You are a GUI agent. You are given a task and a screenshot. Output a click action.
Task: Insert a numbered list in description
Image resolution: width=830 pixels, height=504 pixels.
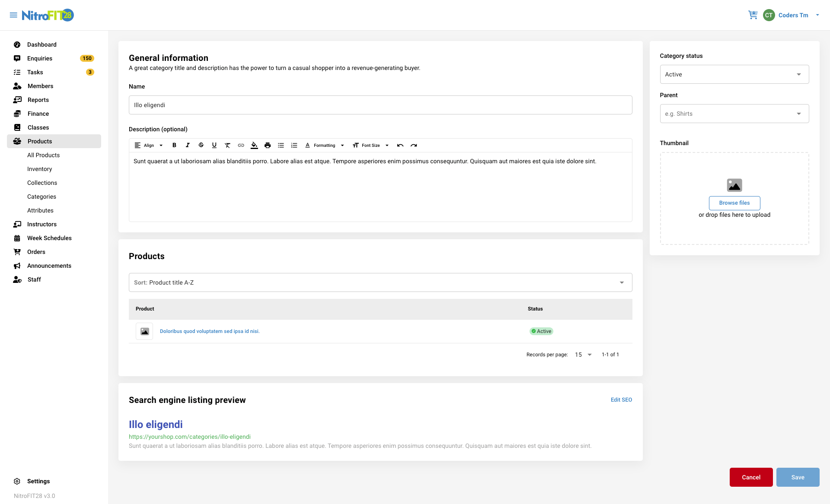click(294, 146)
